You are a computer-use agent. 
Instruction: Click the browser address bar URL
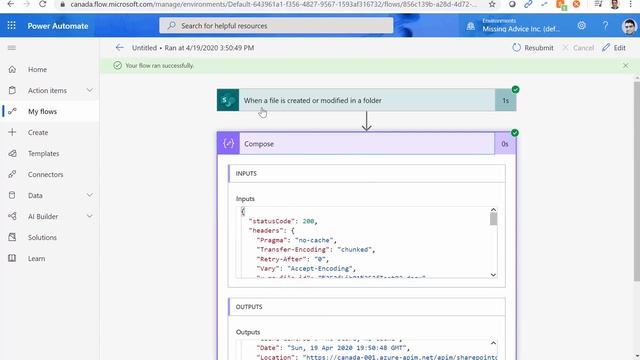click(273, 4)
